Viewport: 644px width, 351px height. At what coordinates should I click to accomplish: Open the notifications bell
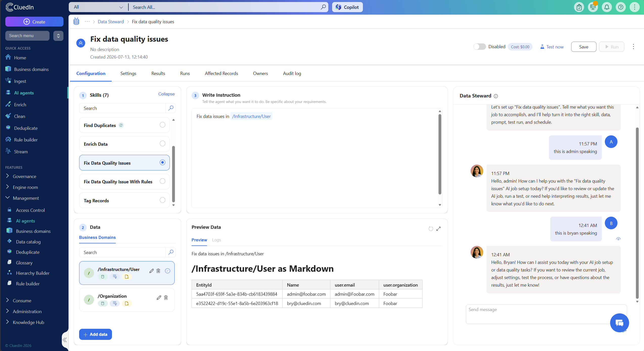(x=607, y=7)
